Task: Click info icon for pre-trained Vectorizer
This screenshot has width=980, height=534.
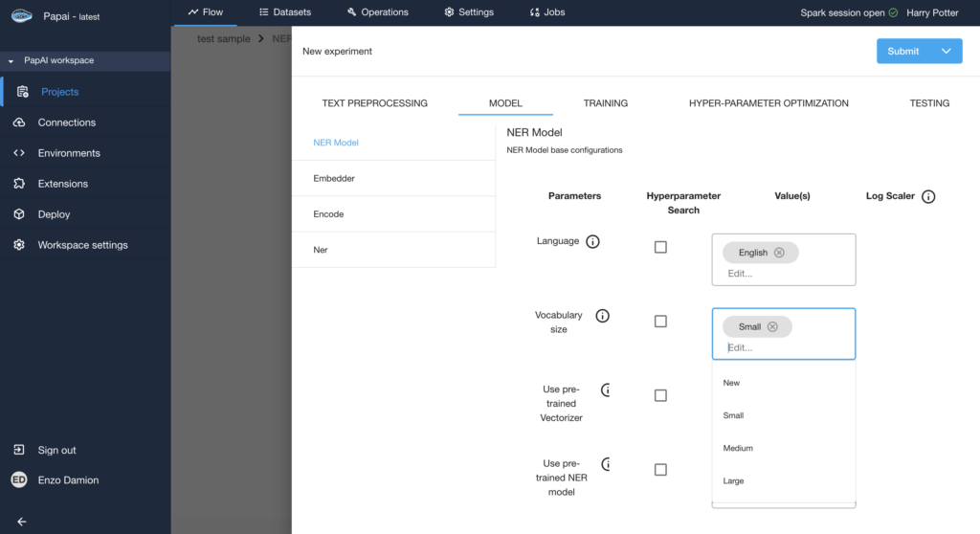Action: [x=606, y=390]
